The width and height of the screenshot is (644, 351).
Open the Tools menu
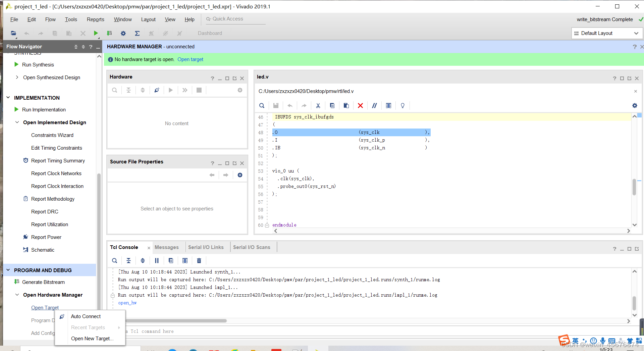tap(71, 19)
